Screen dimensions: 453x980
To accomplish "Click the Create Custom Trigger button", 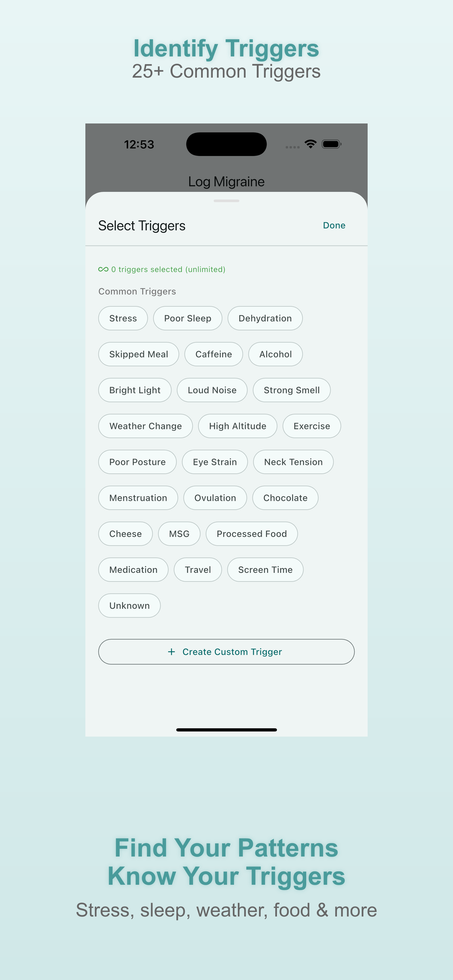I will click(226, 652).
